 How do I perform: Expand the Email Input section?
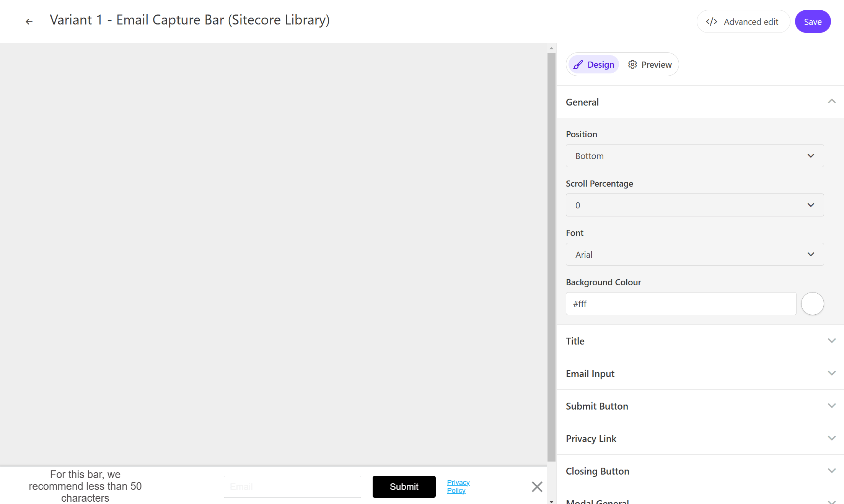point(700,373)
